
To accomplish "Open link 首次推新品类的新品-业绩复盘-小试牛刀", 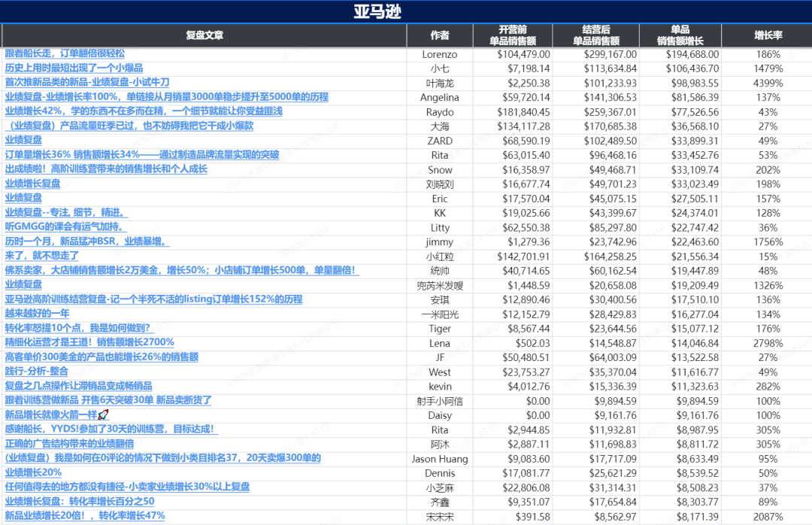I will coord(87,83).
